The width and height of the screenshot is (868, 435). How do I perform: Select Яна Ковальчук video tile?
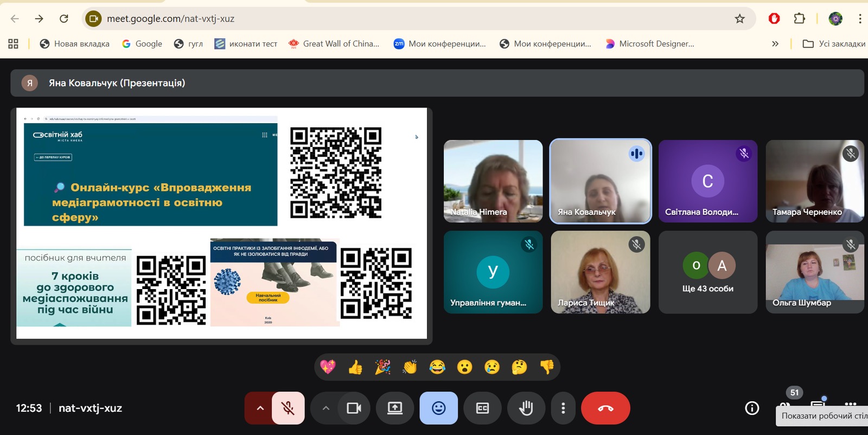[601, 181]
